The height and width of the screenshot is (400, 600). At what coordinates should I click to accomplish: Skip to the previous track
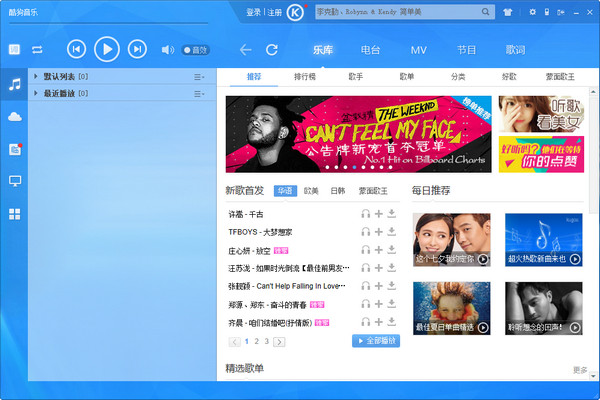pos(77,49)
